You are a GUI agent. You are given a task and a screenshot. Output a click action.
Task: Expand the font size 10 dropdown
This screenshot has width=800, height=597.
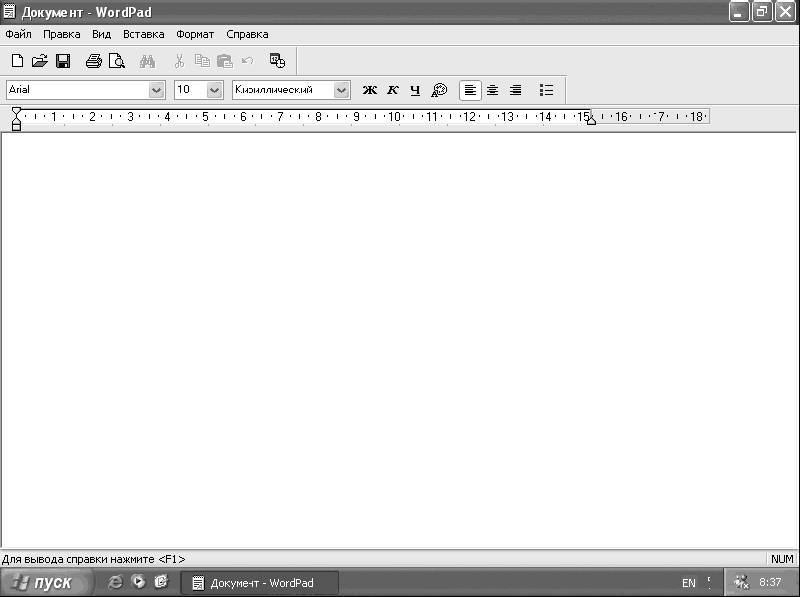click(214, 90)
